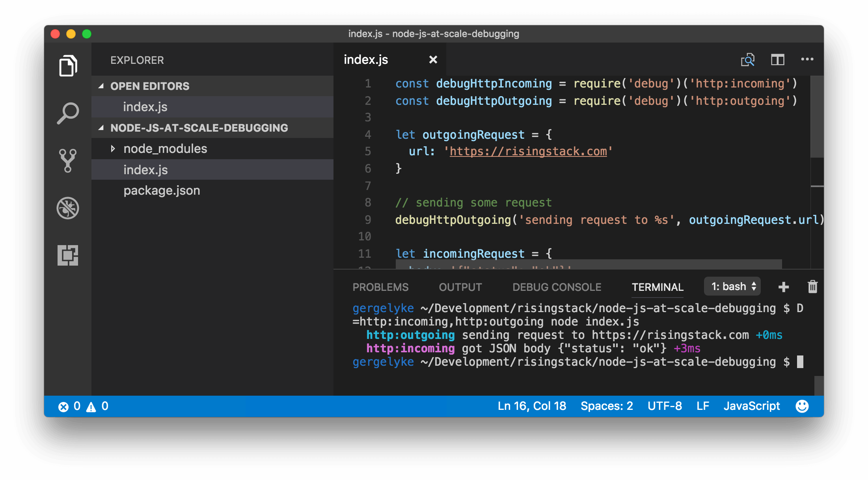Switch to the Output tab

pos(460,287)
